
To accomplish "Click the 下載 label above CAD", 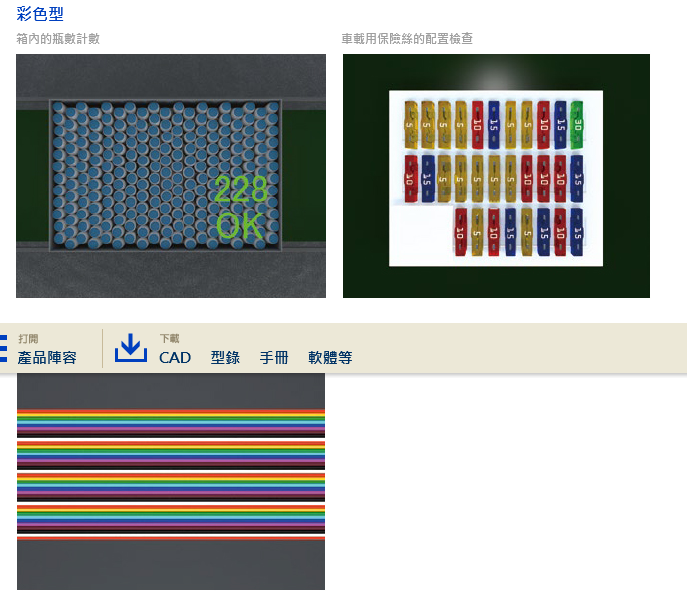I will (x=170, y=339).
